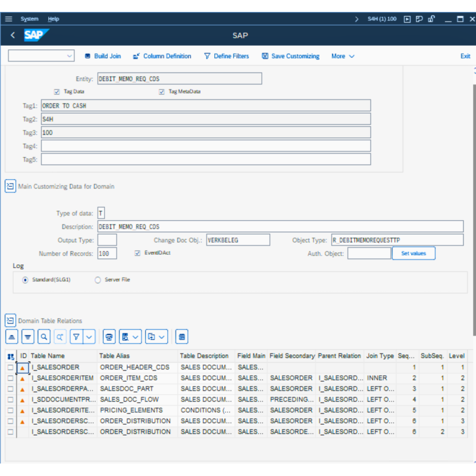Click the grid layout icon in table toolbar
This screenshot has width=476, height=476.
click(182, 337)
